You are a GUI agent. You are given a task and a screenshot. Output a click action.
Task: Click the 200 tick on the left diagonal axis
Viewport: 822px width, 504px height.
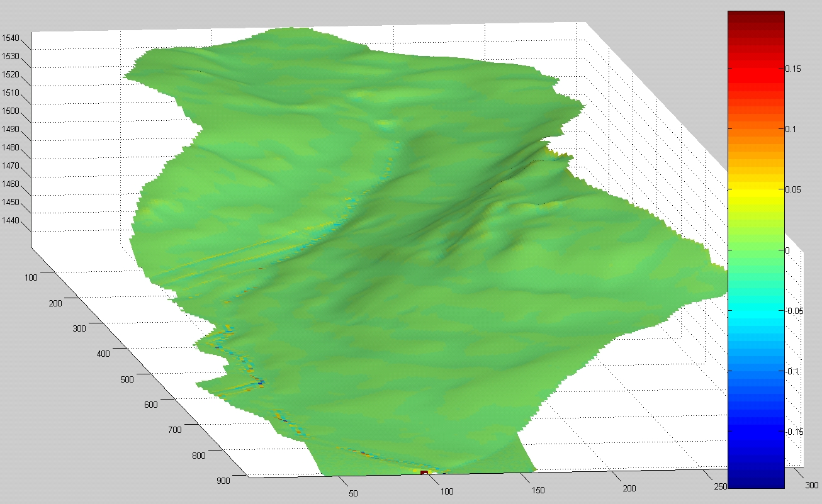point(55,303)
